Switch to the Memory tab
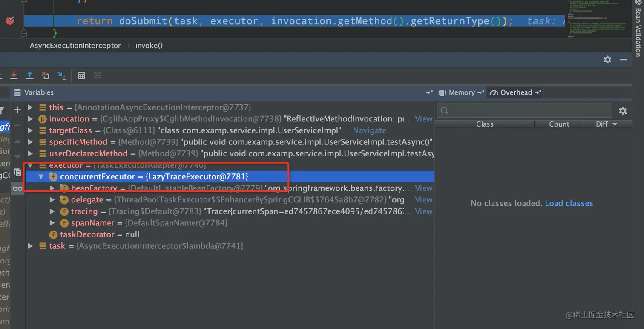The image size is (644, 329). pyautogui.click(x=462, y=92)
